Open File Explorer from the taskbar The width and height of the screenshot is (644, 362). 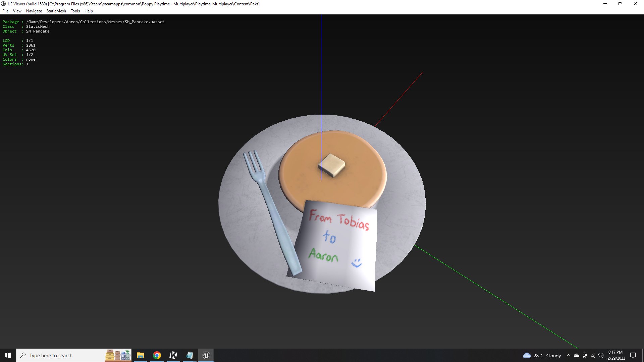pyautogui.click(x=141, y=355)
